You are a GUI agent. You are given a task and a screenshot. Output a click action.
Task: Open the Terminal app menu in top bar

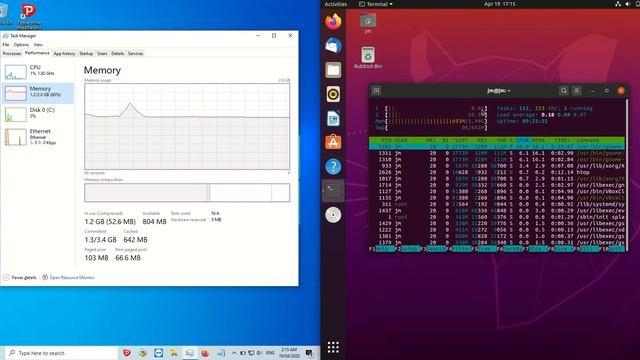tap(376, 4)
